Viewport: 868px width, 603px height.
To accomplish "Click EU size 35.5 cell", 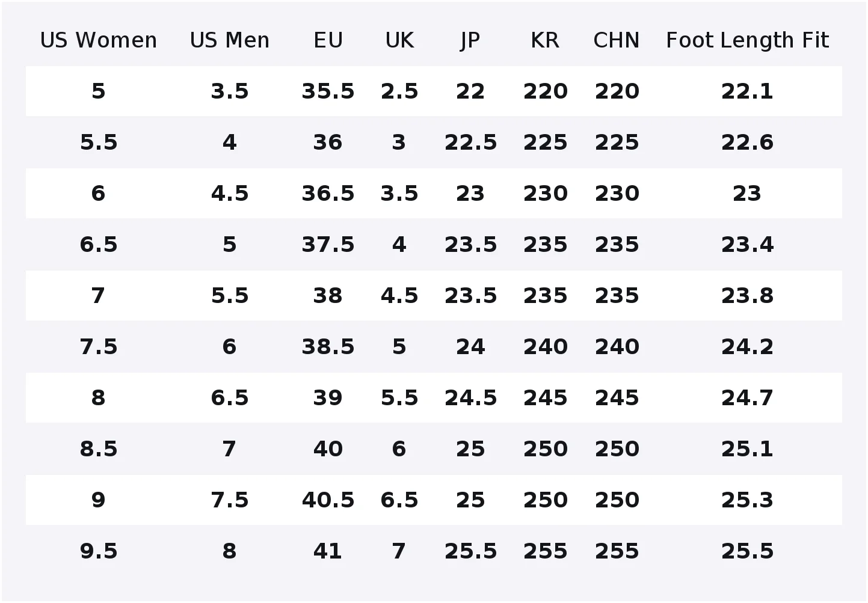I will pyautogui.click(x=328, y=91).
